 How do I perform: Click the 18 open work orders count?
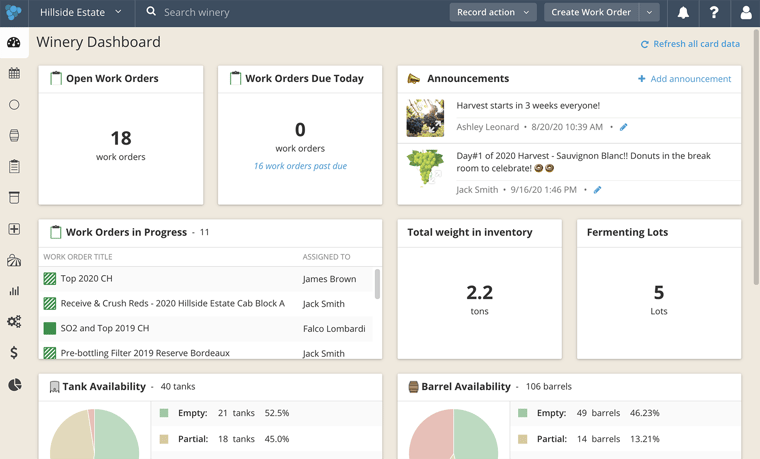tap(121, 138)
